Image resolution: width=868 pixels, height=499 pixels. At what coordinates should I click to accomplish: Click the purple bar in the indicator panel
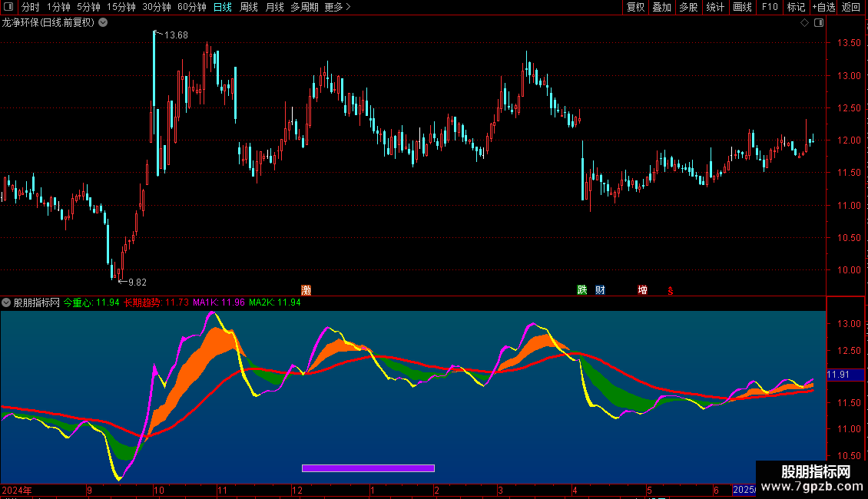[x=368, y=468]
